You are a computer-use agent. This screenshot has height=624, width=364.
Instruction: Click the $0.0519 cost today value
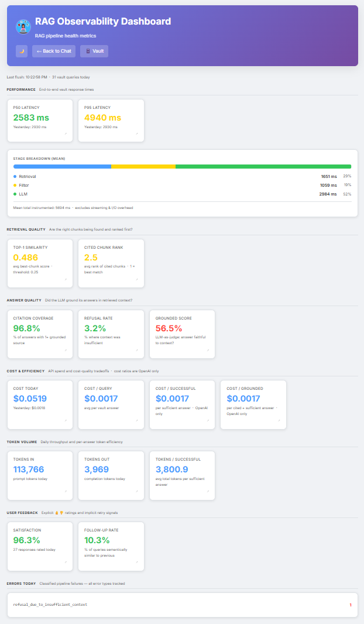[x=30, y=399]
